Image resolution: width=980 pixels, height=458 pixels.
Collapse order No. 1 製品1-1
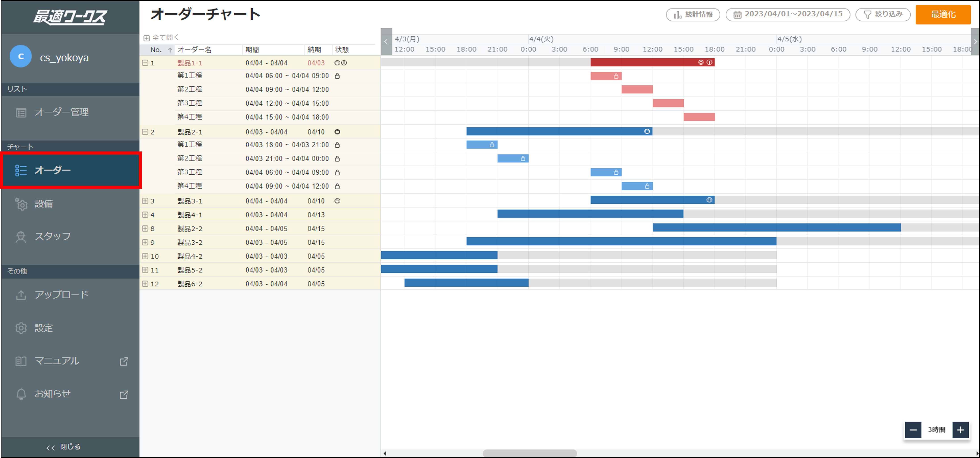(x=145, y=63)
